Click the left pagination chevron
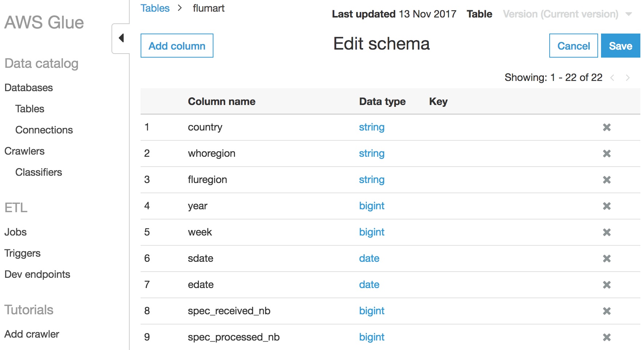Screen dimensions: 644x350 pyautogui.click(x=613, y=77)
